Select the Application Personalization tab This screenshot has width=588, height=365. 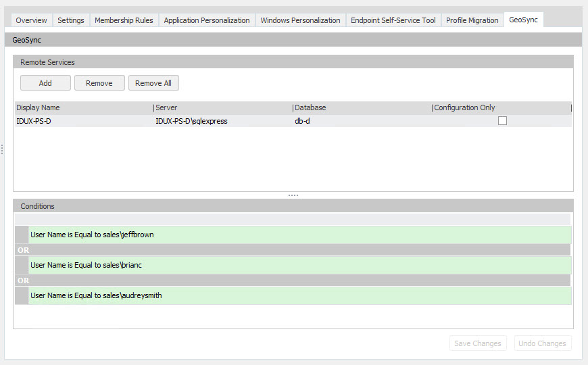pyautogui.click(x=207, y=20)
